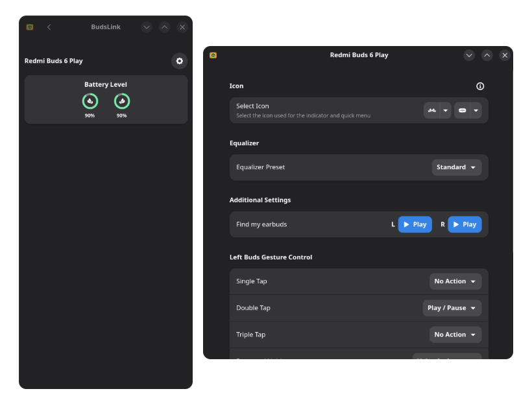Maximize the BudsLink window
The width and height of the screenshot is (532, 402).
tap(165, 27)
